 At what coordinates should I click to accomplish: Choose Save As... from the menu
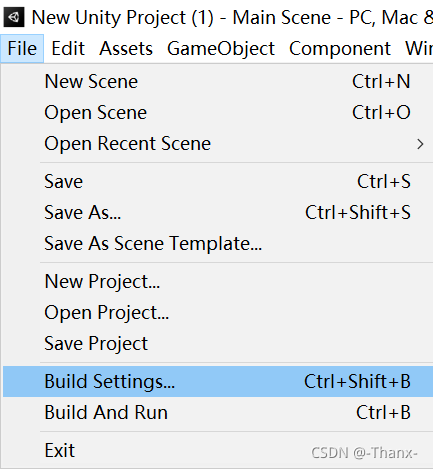point(218,212)
